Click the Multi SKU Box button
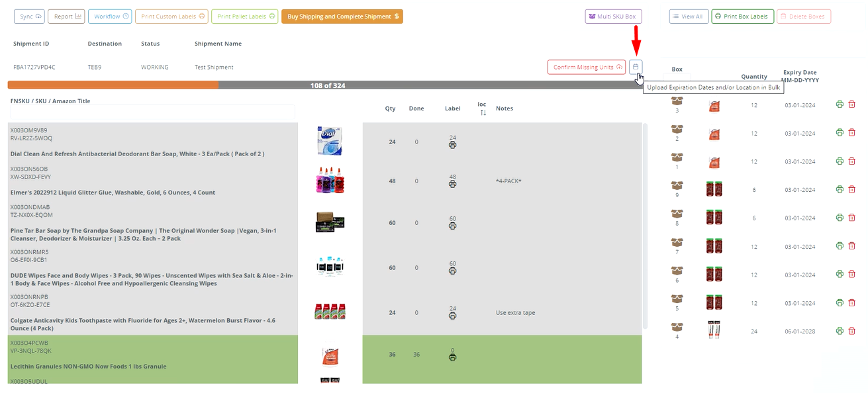This screenshot has width=868, height=393. pyautogui.click(x=613, y=17)
